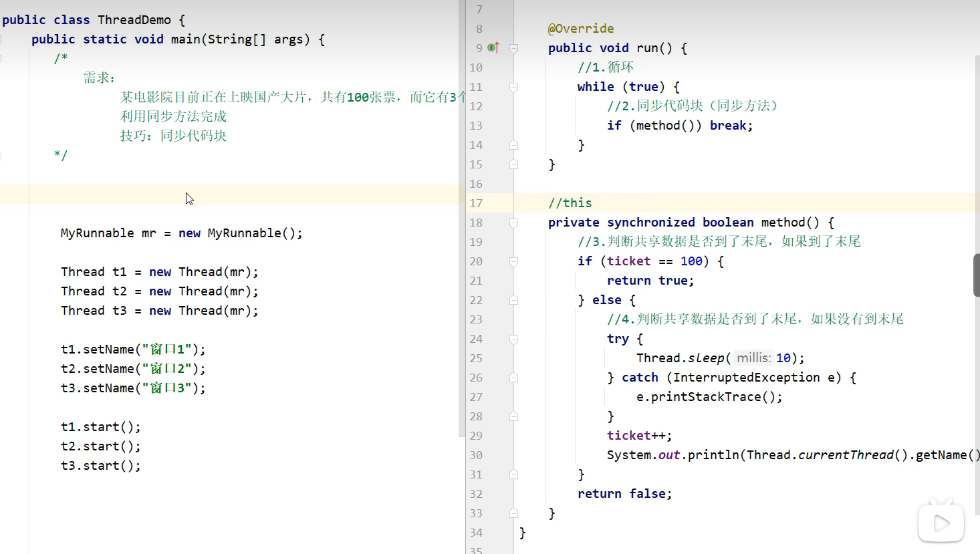Image resolution: width=980 pixels, height=554 pixels.
Task: Click the 'while (true)' statement
Action: click(628, 87)
